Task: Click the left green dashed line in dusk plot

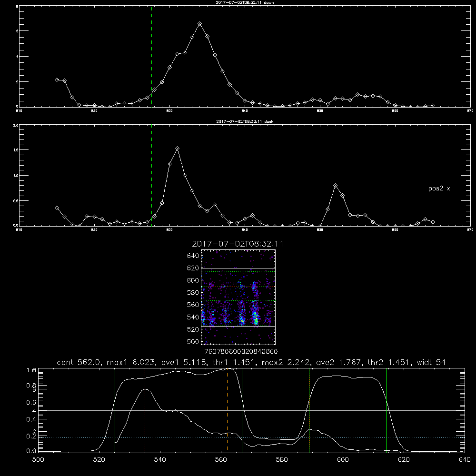Action: [x=151, y=175]
